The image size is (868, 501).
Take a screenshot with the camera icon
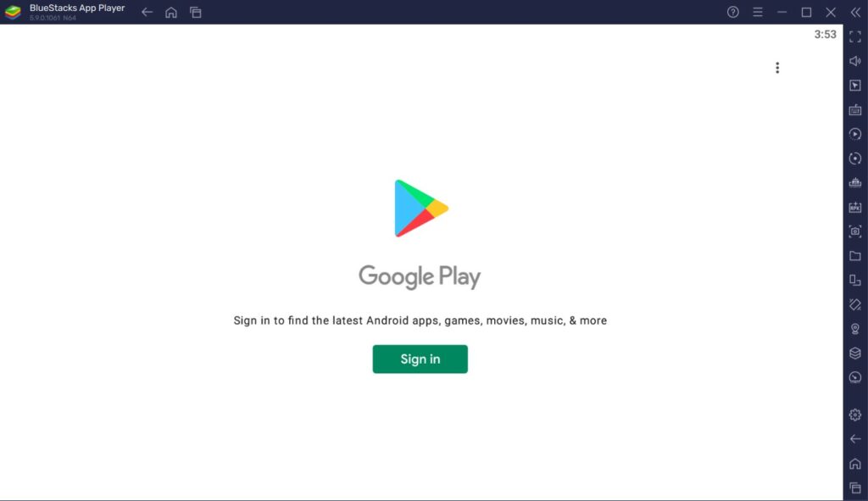pyautogui.click(x=854, y=231)
